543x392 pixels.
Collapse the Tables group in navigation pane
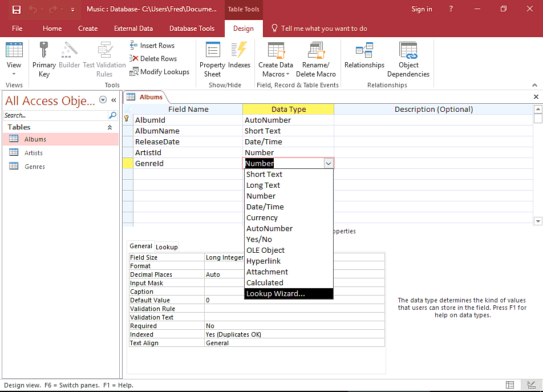click(110, 127)
